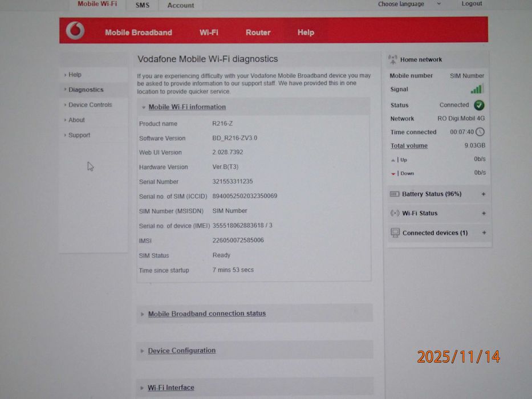Expand Wi-Fi Status with plus sign

point(484,213)
